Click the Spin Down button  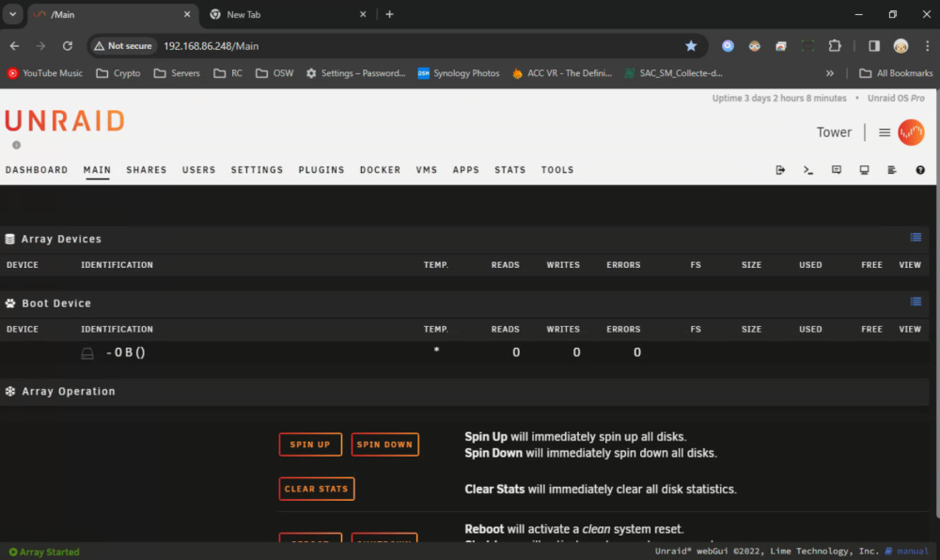coord(384,444)
